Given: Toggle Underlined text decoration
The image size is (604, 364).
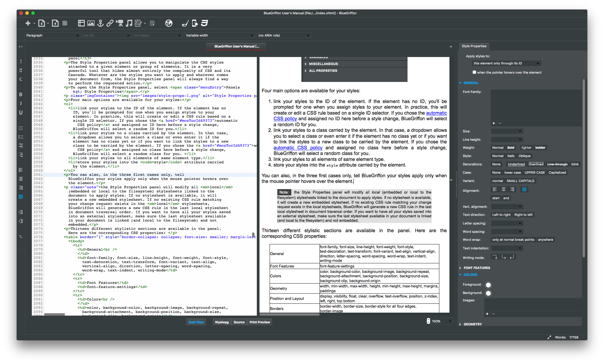Looking at the screenshot, I should click(516, 164).
